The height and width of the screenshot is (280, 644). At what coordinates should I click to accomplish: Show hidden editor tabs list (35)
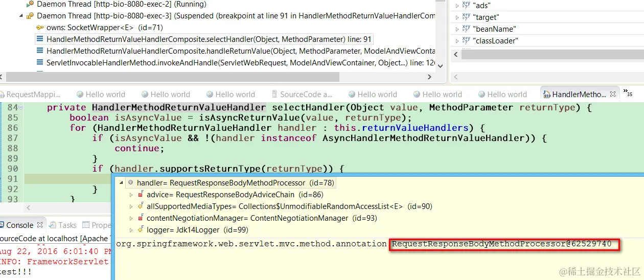click(628, 93)
